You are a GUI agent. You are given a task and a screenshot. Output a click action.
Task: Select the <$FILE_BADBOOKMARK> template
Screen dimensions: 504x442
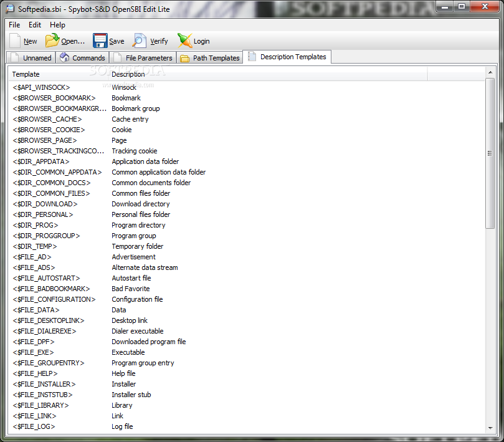click(51, 289)
